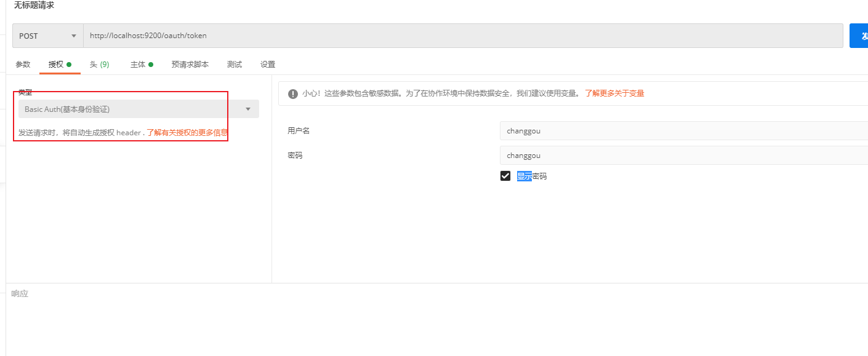Click the warning icon beside 小心
The height and width of the screenshot is (356, 868).
[x=293, y=94]
